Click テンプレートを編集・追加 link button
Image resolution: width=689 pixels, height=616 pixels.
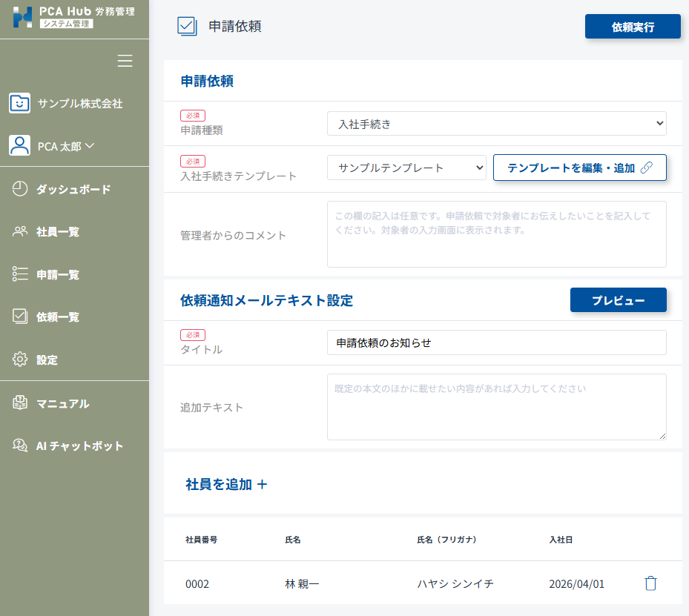point(579,168)
